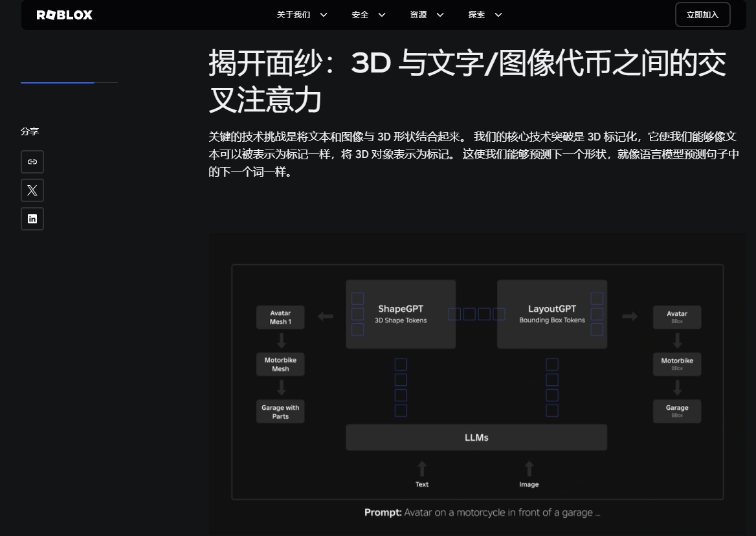The image size is (756, 536).
Task: Expand the 安全 chevron
Action: tap(382, 15)
